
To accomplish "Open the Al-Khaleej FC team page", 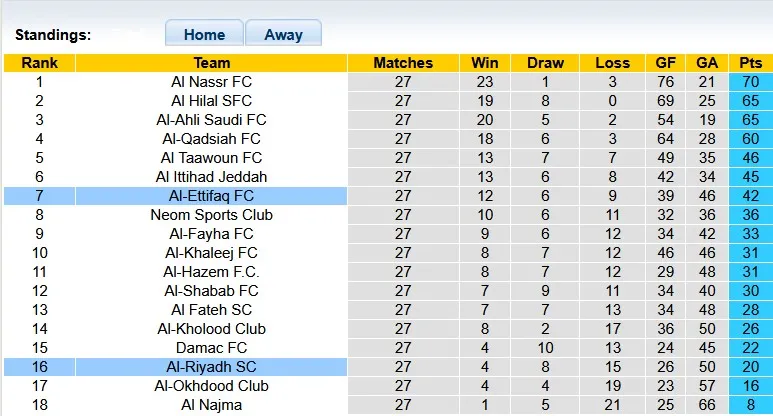I will point(211,253).
